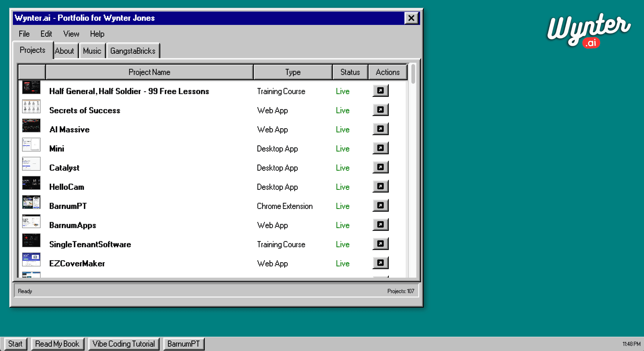Open EZCoverMaker using its arrow icon
The image size is (644, 351).
pos(380,263)
